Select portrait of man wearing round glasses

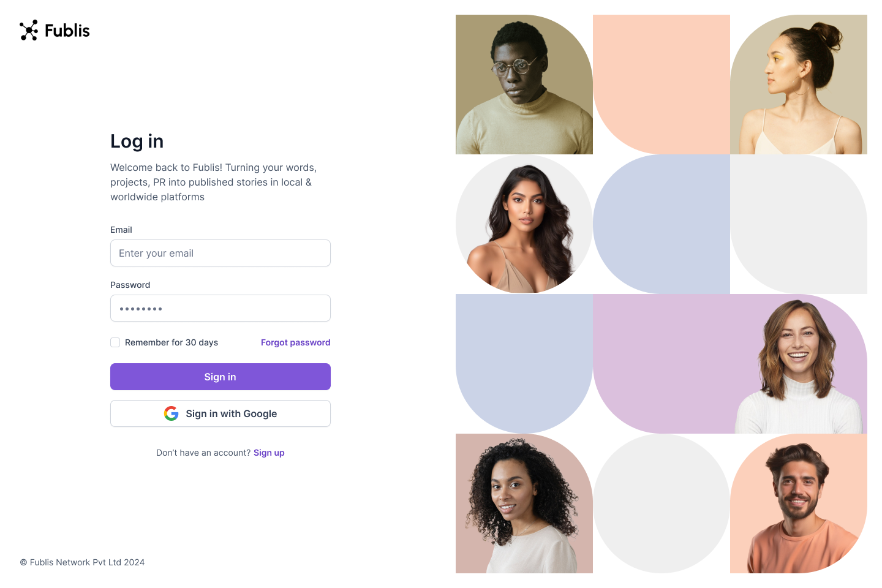pos(524,85)
